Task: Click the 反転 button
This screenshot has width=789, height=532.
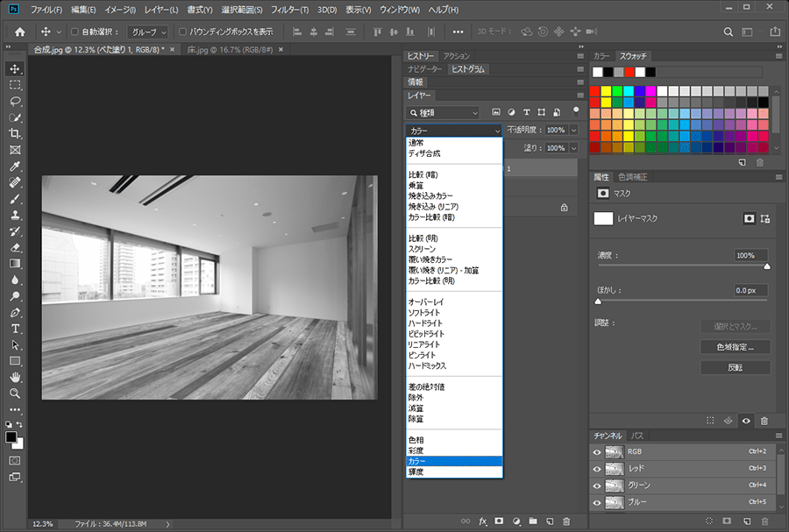Action: point(736,367)
